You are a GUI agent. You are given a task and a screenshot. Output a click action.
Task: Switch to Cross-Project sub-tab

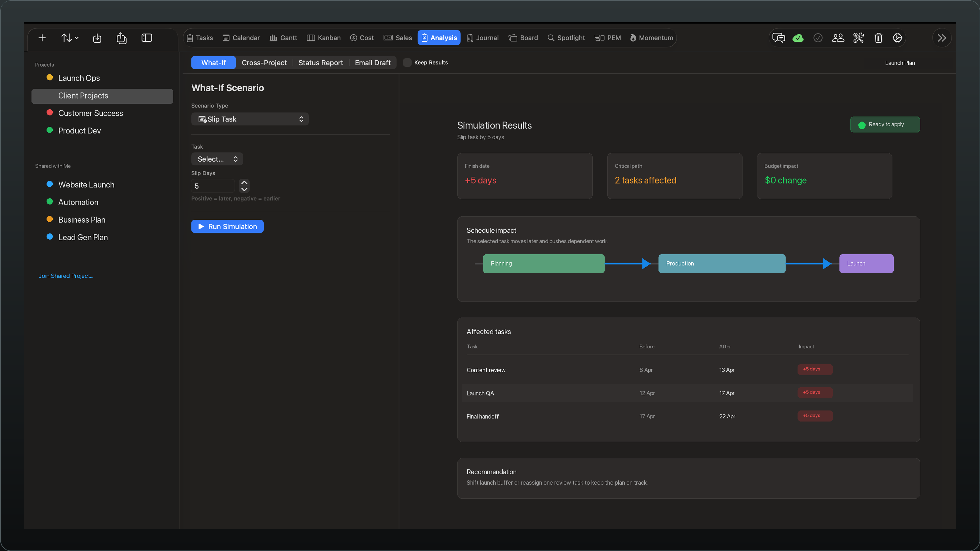click(264, 63)
